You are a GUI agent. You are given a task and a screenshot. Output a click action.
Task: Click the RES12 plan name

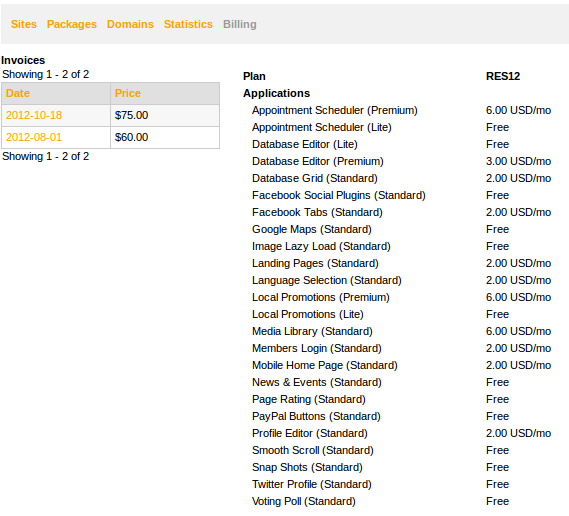503,76
